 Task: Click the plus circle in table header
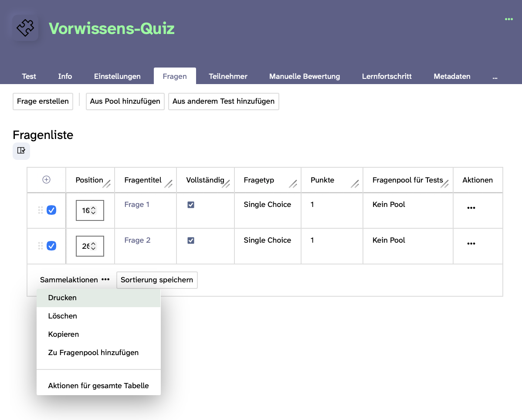pyautogui.click(x=46, y=180)
